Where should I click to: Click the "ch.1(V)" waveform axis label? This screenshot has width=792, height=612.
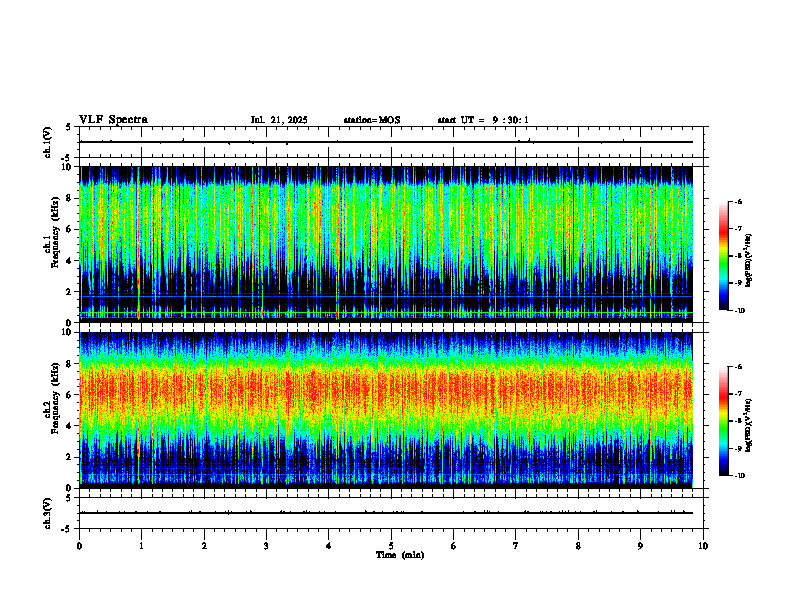point(47,142)
